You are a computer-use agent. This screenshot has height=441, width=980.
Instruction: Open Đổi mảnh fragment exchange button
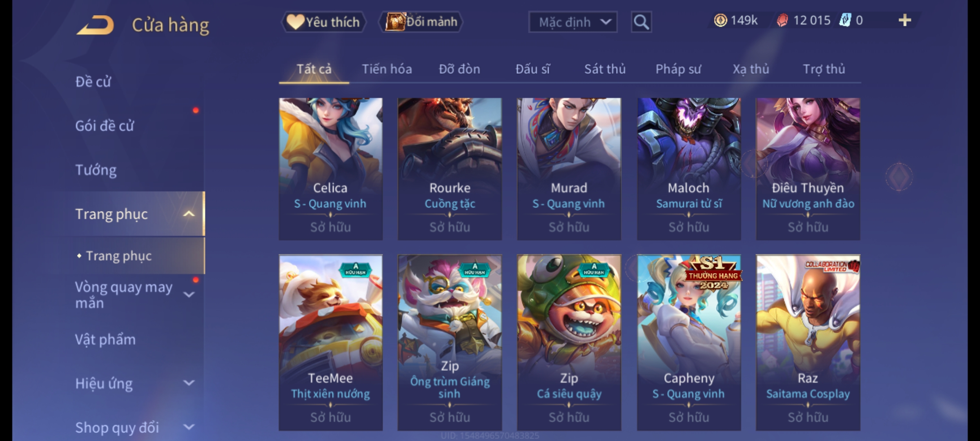421,22
